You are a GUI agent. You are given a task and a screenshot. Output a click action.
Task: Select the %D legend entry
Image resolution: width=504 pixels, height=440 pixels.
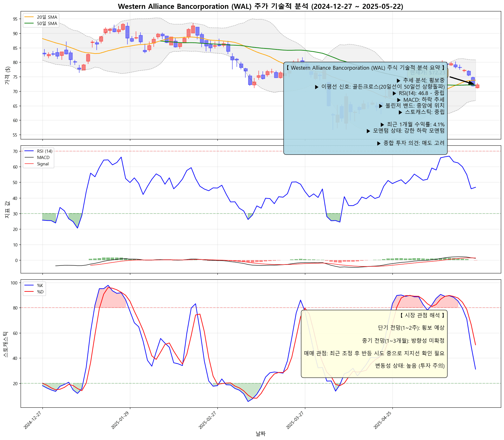click(x=34, y=292)
